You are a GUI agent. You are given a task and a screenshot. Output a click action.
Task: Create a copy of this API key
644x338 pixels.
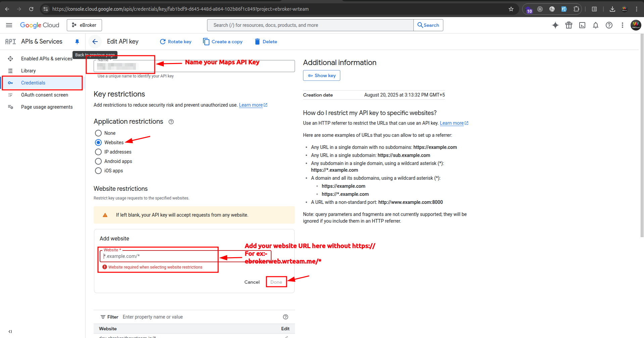click(222, 42)
